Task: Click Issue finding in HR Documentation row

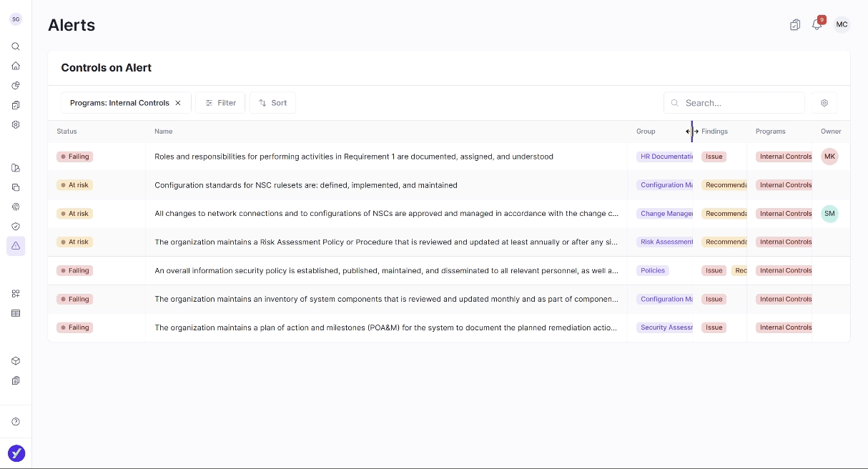Action: pos(714,157)
